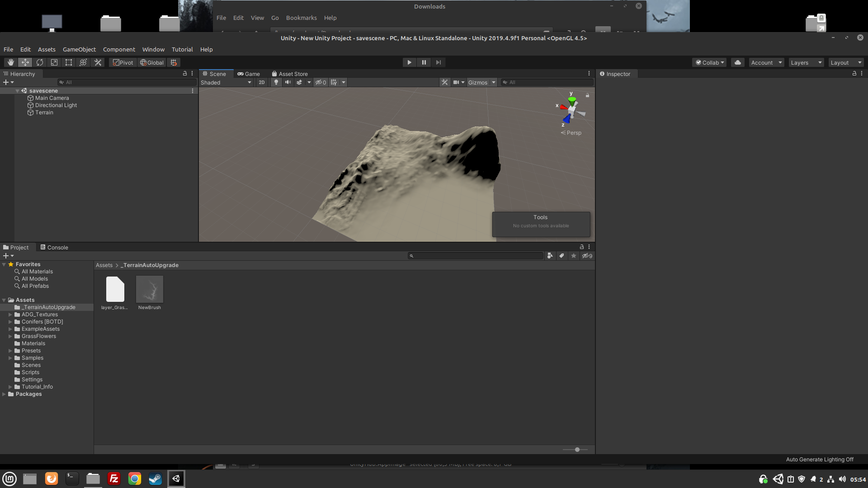Open the Collab dropdown
The image size is (868, 488).
(x=710, y=62)
